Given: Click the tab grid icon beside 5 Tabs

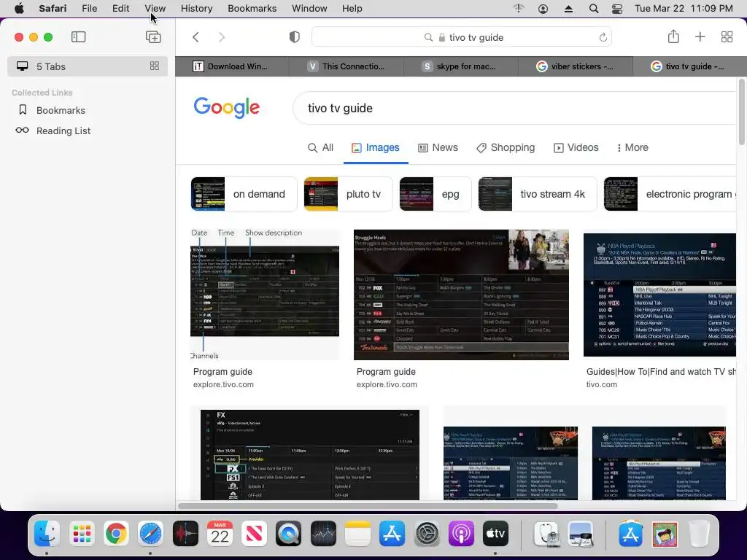Looking at the screenshot, I should coord(155,66).
